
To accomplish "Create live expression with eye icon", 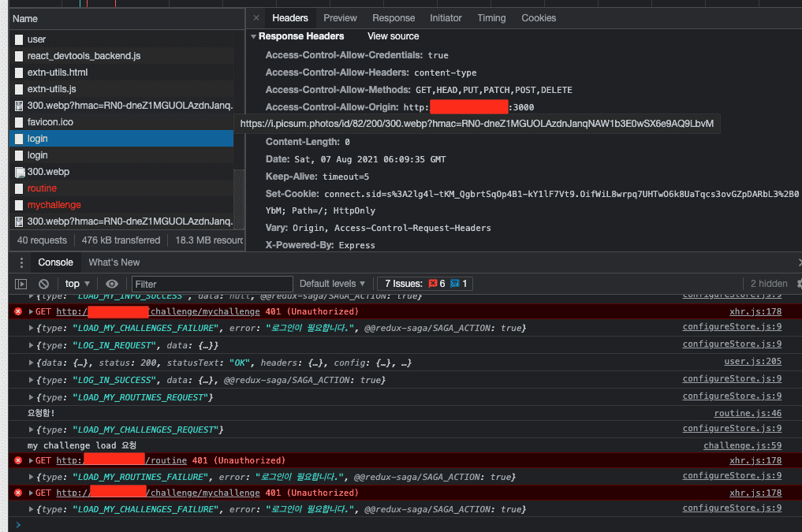I will point(112,284).
